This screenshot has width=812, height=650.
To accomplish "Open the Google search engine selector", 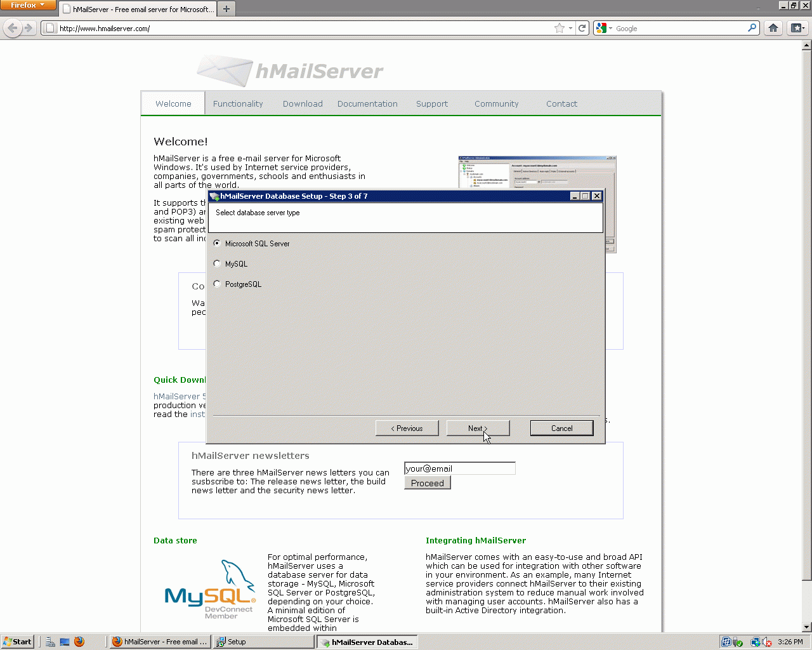I will point(604,28).
